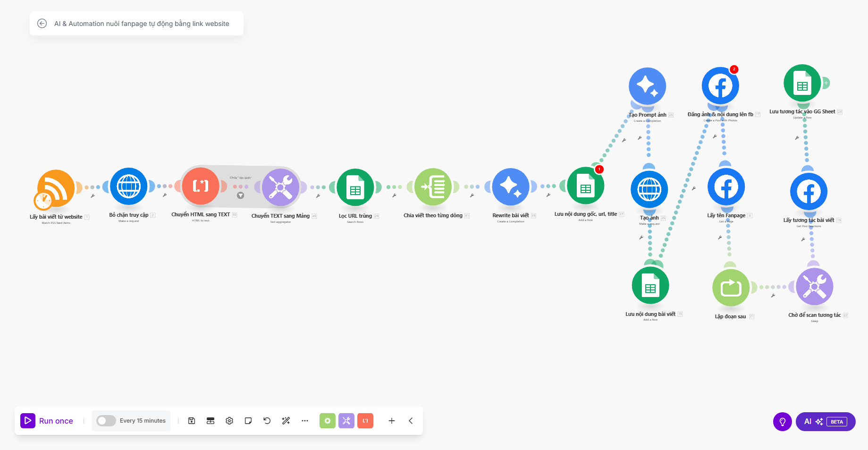Image resolution: width=868 pixels, height=450 pixels.
Task: Open the HTTP module 'Bỏ chặn truy cập'
Action: point(129,186)
